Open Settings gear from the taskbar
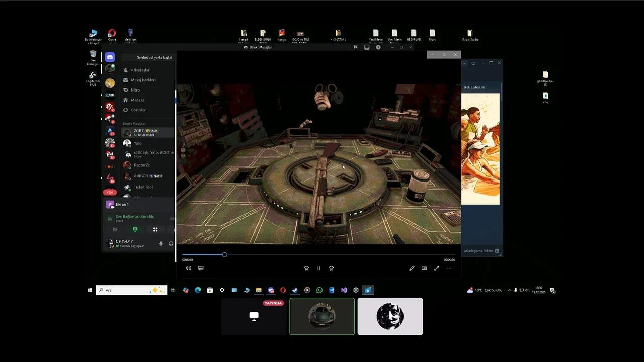Screen dimensions: 644x362 [x=222, y=290]
